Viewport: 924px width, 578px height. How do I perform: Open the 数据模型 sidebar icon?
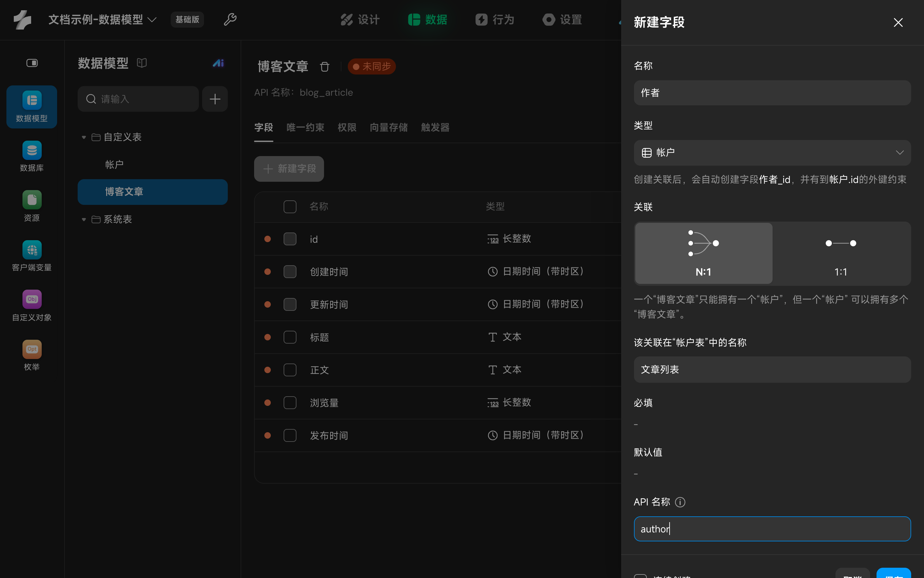(x=32, y=107)
